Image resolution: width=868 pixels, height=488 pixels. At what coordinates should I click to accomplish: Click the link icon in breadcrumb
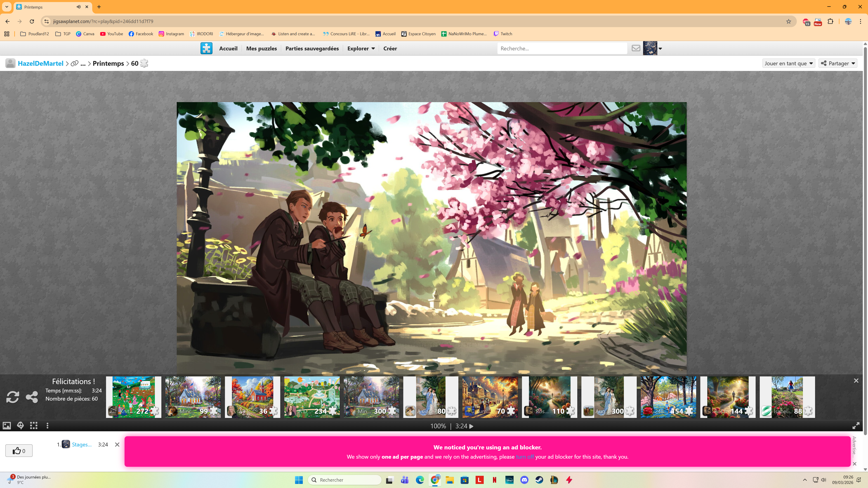74,63
